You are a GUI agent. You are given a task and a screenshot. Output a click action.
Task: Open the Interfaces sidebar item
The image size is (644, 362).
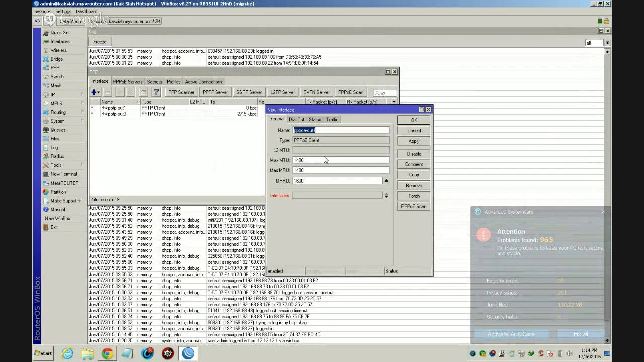point(59,41)
